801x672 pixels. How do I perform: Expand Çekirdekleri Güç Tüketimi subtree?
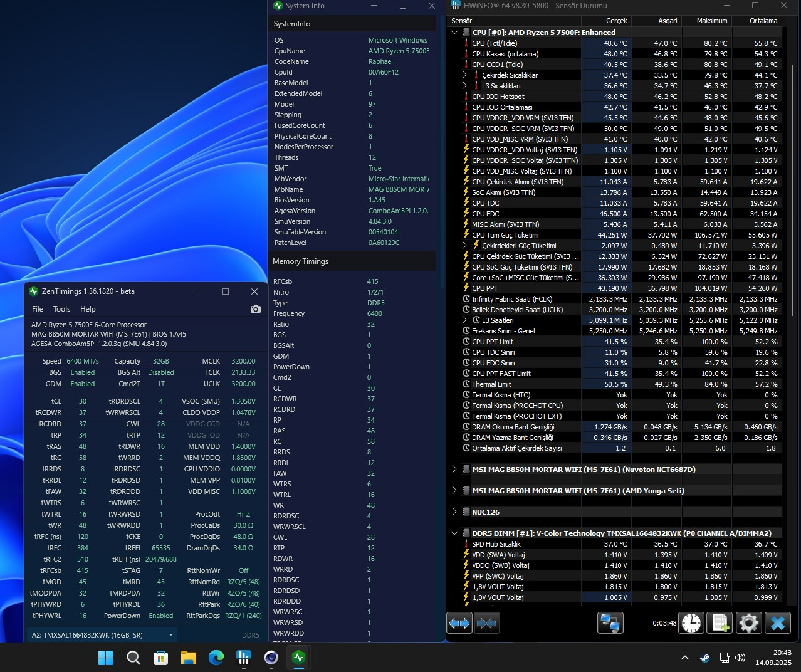click(464, 246)
